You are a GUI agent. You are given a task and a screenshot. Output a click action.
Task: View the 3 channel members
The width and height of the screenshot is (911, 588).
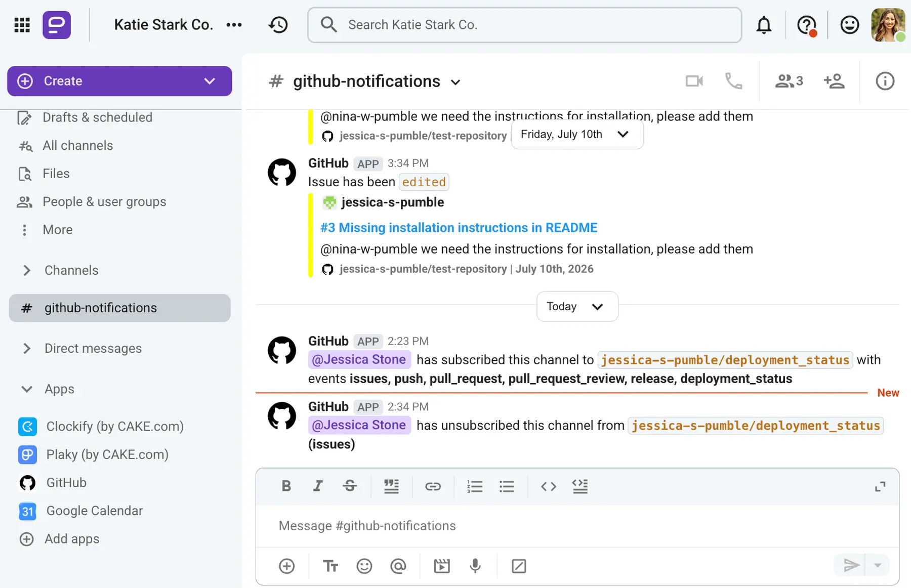pos(789,81)
